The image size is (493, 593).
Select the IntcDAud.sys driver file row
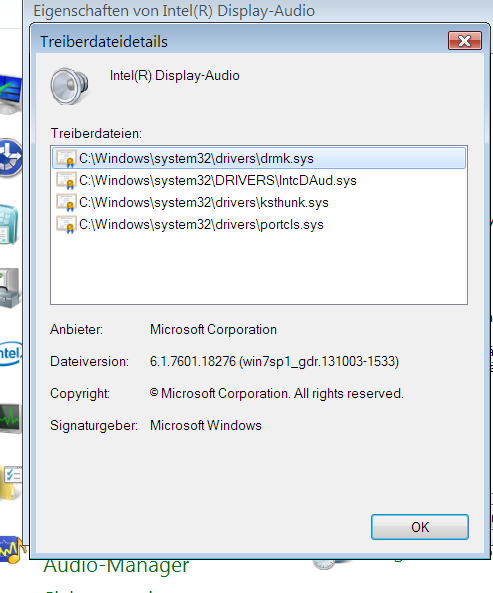259,180
